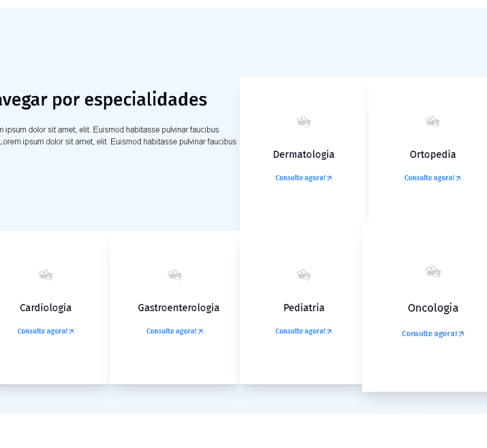The width and height of the screenshot is (487, 448).
Task: Pick the Pediatria specialty title
Action: coord(303,308)
